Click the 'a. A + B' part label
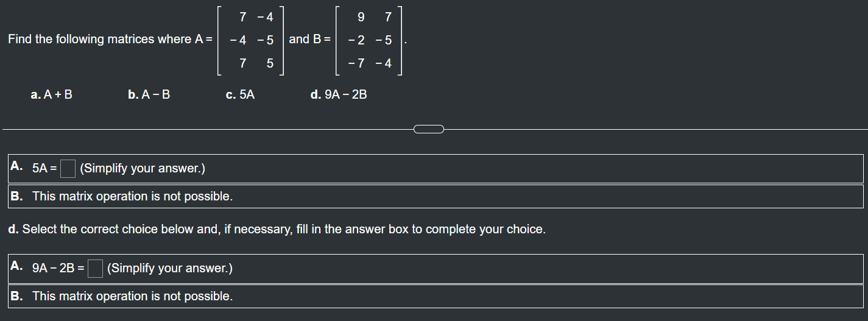 point(52,94)
